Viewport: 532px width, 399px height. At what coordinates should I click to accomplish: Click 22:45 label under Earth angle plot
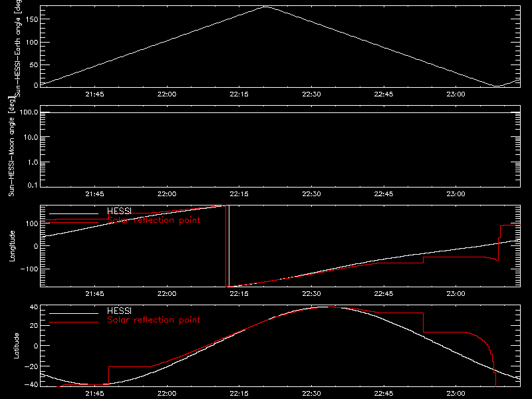[384, 94]
